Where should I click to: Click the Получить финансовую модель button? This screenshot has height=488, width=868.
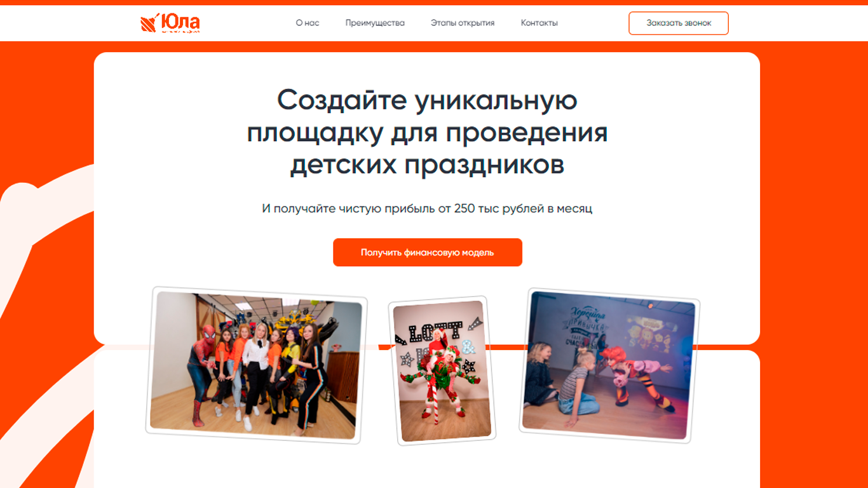tap(428, 252)
